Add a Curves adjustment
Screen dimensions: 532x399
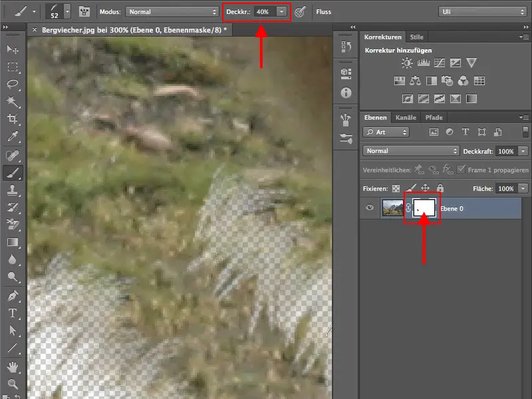tap(440, 63)
